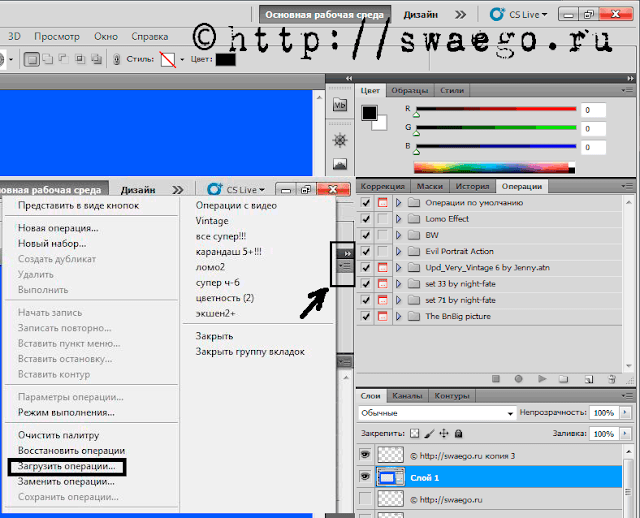The height and width of the screenshot is (518, 640).
Task: Choose 'Загрузить операции...' menu item
Action: click(67, 466)
